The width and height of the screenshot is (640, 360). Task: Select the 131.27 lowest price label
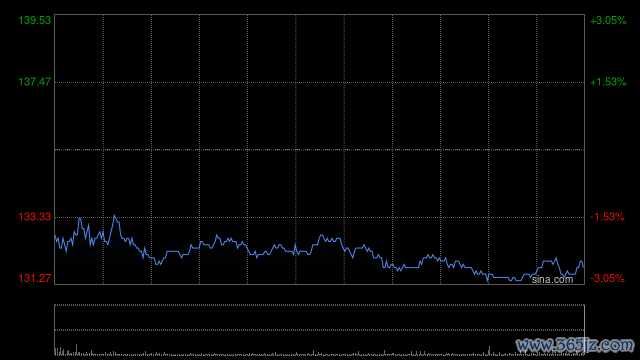[x=35, y=278]
